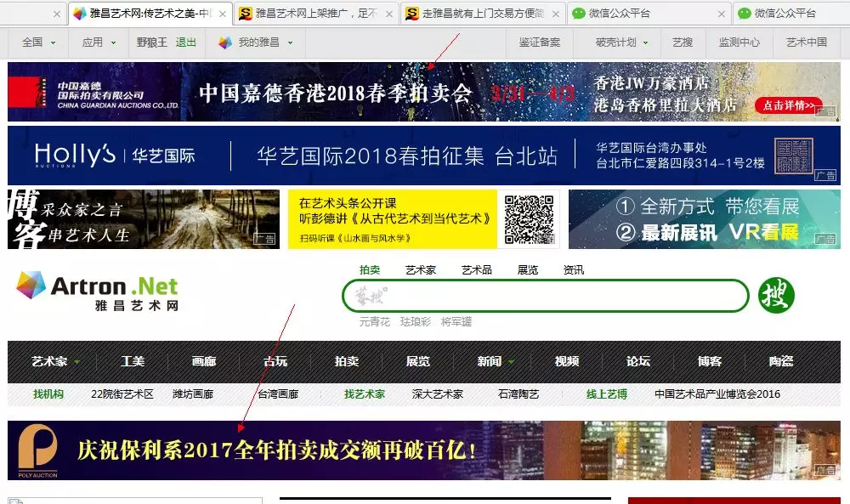Switch to the first 微信公众平台 tab
The width and height of the screenshot is (850, 504).
649,14
